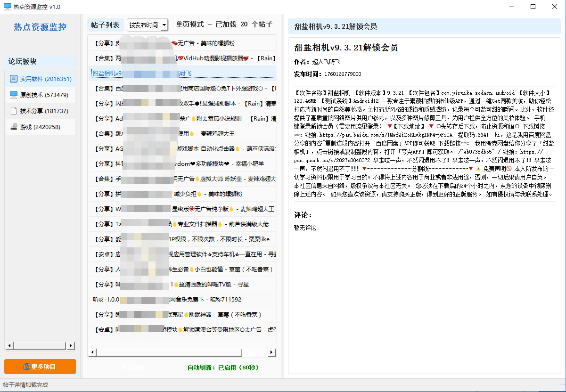Open the 听呀-1.0.0 music post
The height and width of the screenshot is (392, 566).
coord(141,299)
